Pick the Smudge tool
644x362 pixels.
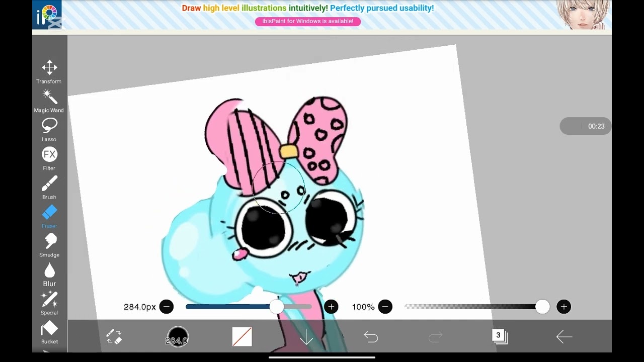tap(49, 245)
